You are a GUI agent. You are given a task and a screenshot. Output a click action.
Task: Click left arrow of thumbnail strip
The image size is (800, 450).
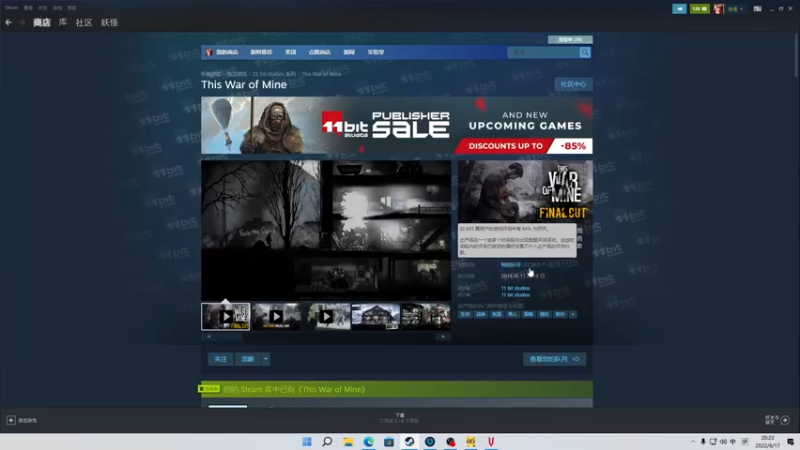tap(209, 337)
